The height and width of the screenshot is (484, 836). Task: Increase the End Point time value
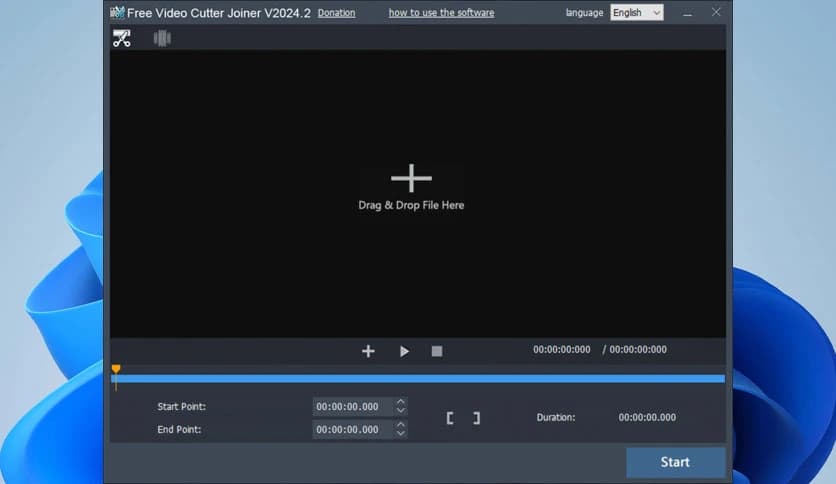(401, 424)
